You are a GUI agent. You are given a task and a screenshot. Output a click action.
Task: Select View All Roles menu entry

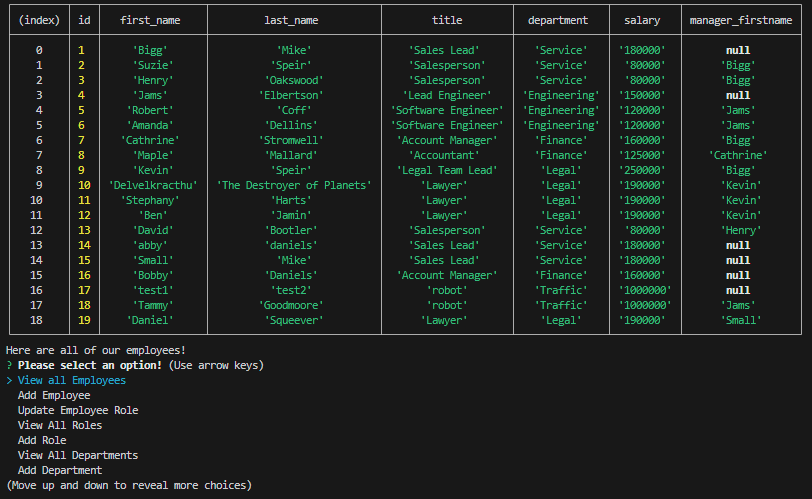tap(60, 425)
